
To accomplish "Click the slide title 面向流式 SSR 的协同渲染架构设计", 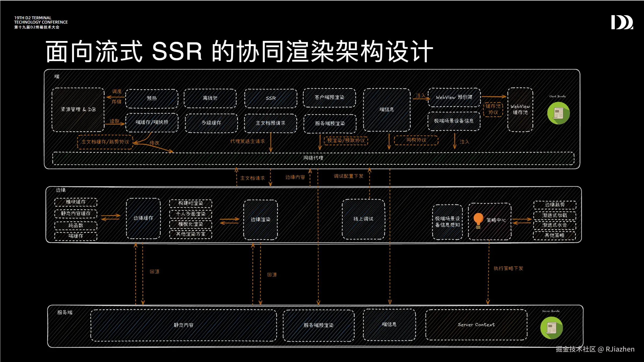I will [239, 51].
